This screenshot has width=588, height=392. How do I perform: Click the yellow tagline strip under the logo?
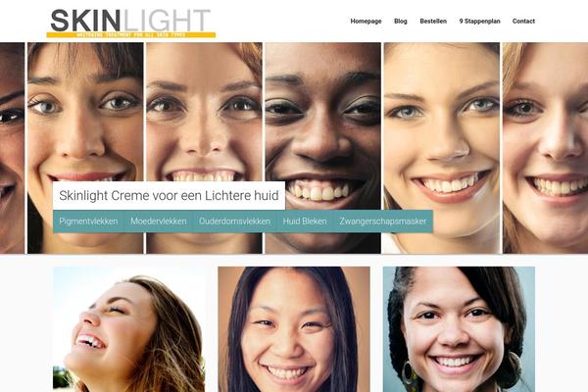point(131,35)
